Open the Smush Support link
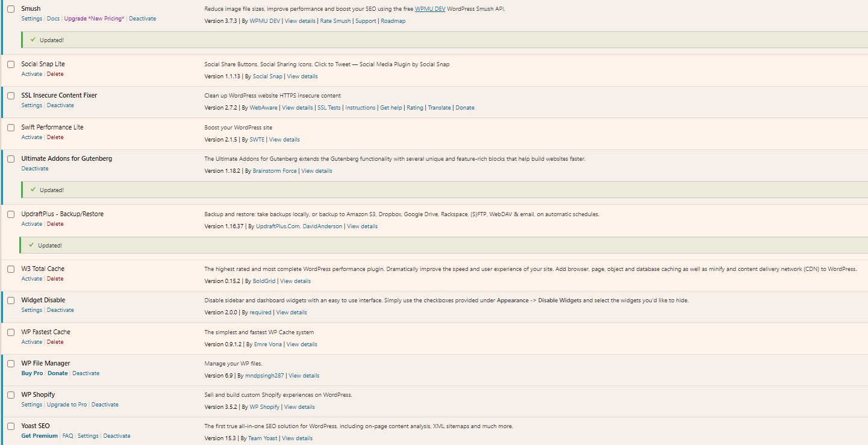The height and width of the screenshot is (445, 868). (x=366, y=21)
